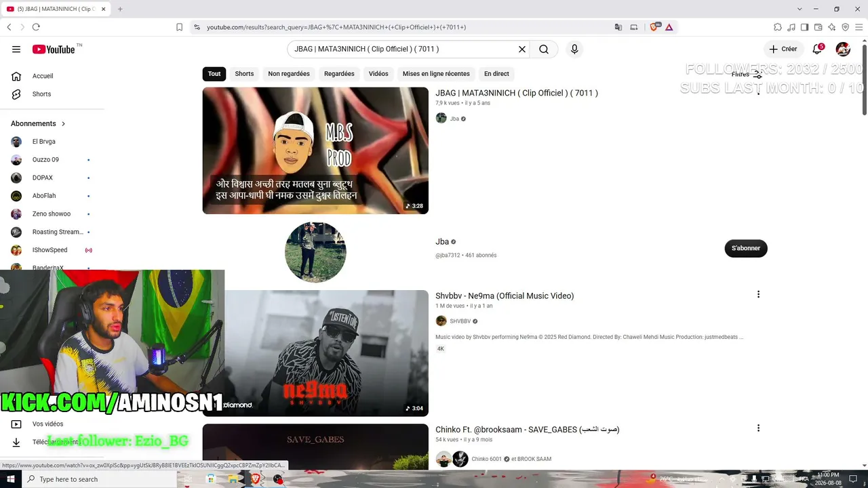Open Shorts in the sidebar

tap(52, 94)
